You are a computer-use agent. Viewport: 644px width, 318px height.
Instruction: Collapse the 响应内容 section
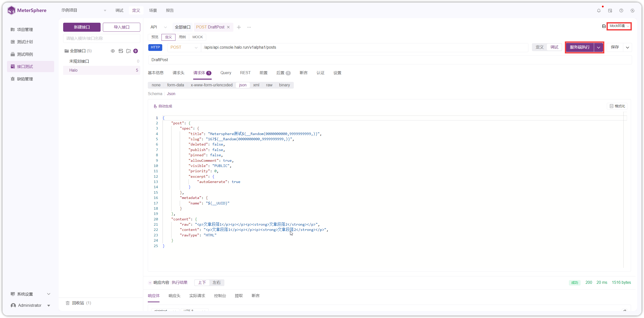[150, 283]
